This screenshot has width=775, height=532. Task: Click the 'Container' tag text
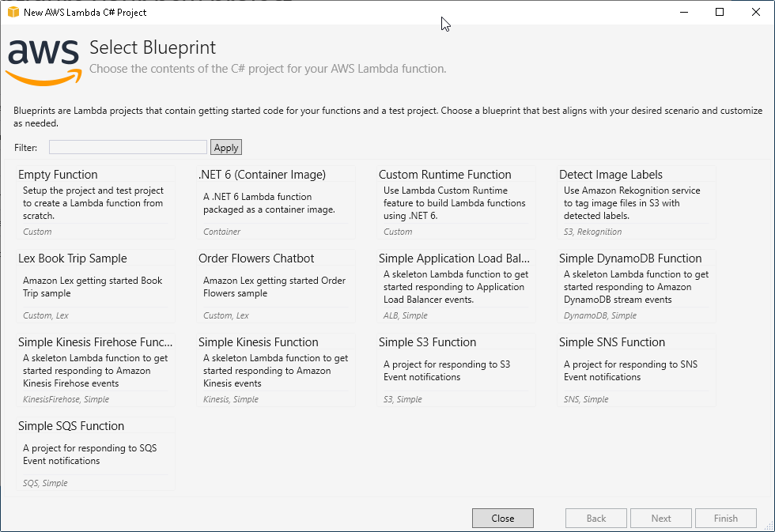221,232
